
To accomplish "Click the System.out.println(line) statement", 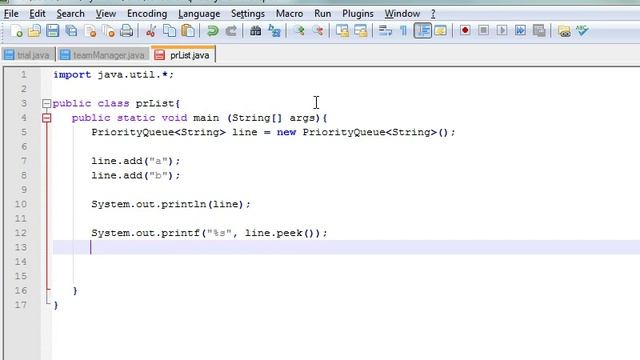I will (171, 204).
